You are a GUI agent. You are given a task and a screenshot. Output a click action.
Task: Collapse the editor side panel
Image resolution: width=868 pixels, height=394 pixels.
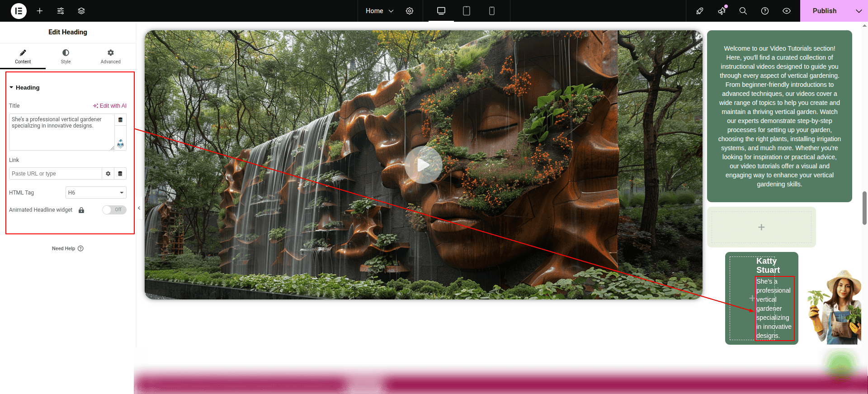coord(139,208)
